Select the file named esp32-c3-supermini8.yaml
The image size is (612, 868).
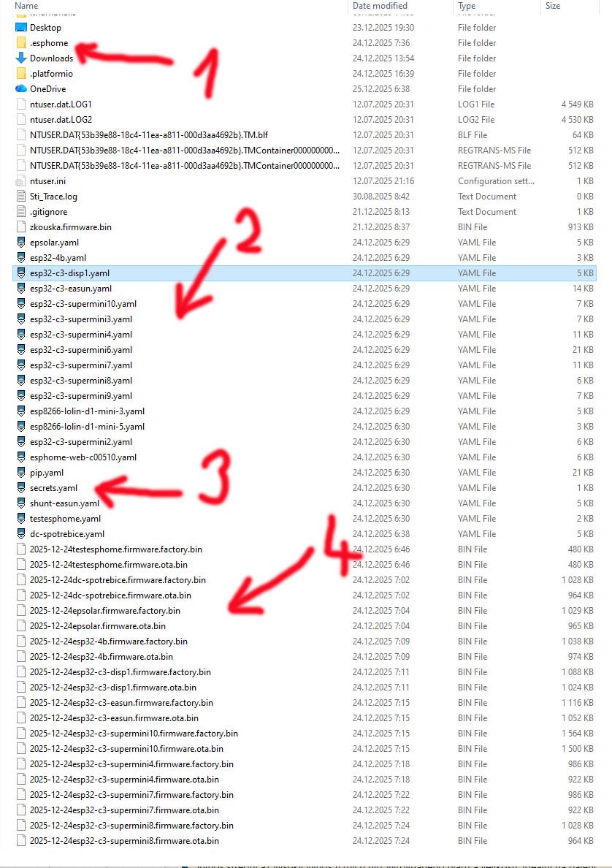[x=81, y=381]
